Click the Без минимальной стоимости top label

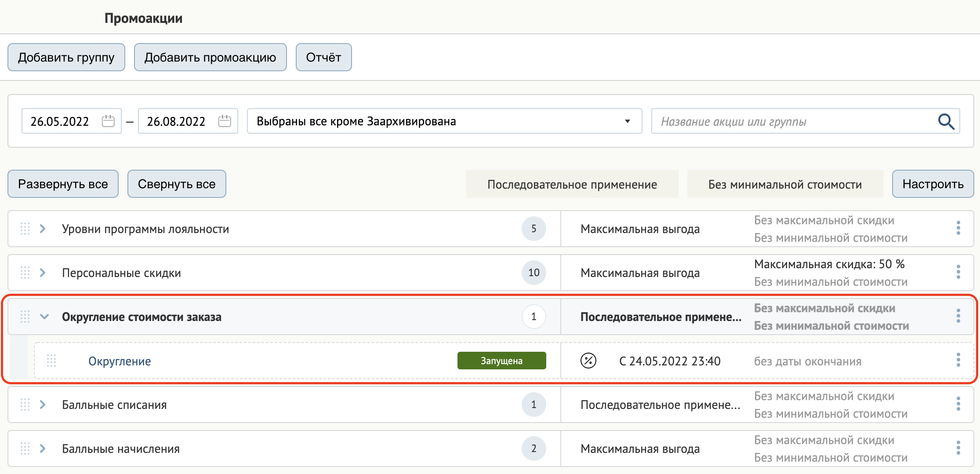(x=785, y=184)
